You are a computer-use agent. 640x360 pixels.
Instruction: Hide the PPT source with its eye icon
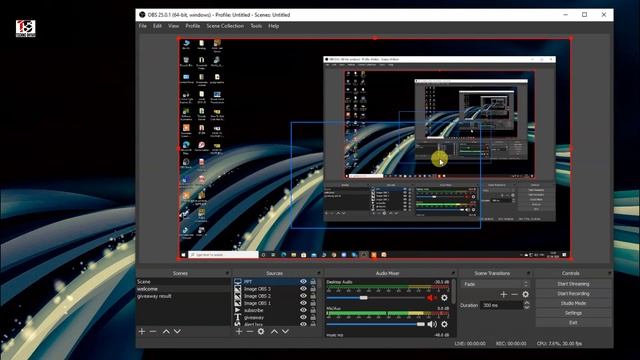303,282
